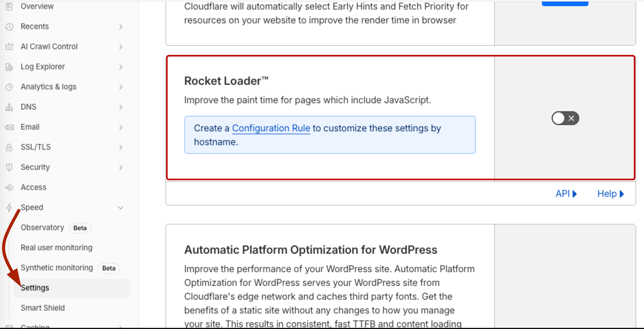
Task: Click the Access arrow icon
Action: 9,188
